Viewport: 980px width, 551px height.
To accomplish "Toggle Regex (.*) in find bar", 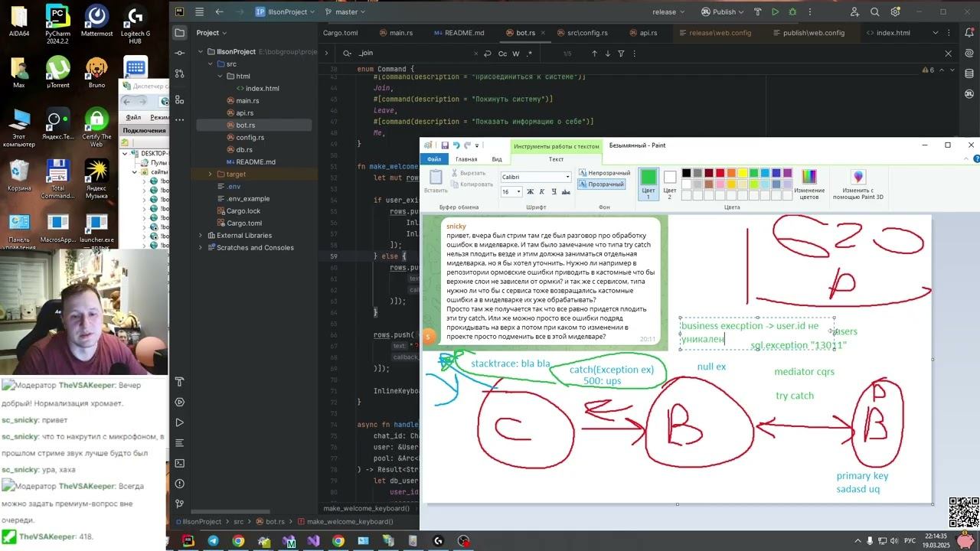I will 529,54.
